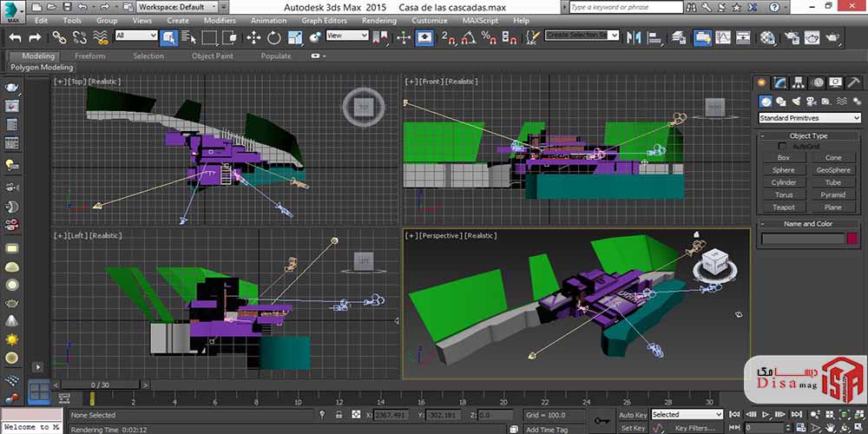This screenshot has width=868, height=434.
Task: Toggle Auto Key animation mode
Action: coord(633,415)
